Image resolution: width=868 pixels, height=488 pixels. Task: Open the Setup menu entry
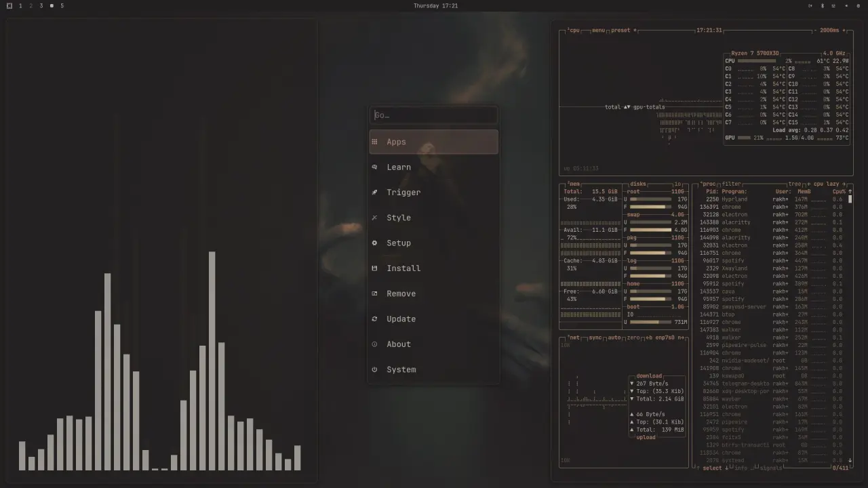click(433, 243)
